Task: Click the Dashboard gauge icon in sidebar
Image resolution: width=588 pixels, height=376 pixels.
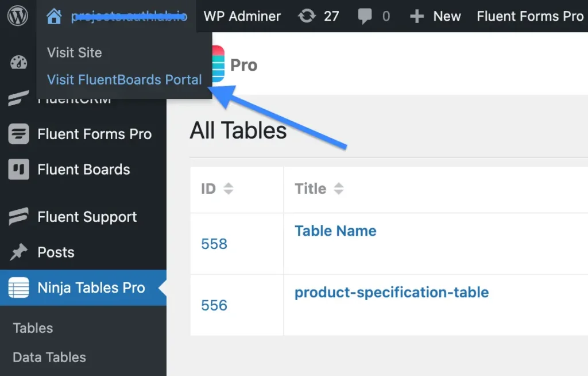Action: pos(18,63)
